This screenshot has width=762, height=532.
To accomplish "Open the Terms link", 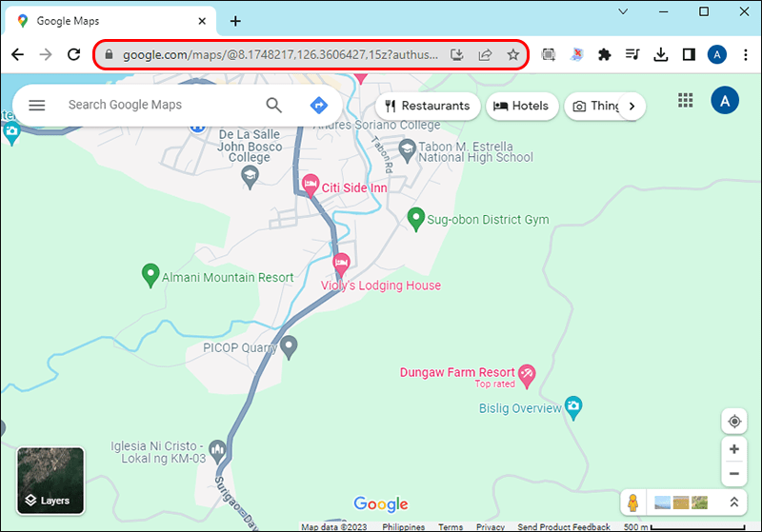I will [x=451, y=526].
